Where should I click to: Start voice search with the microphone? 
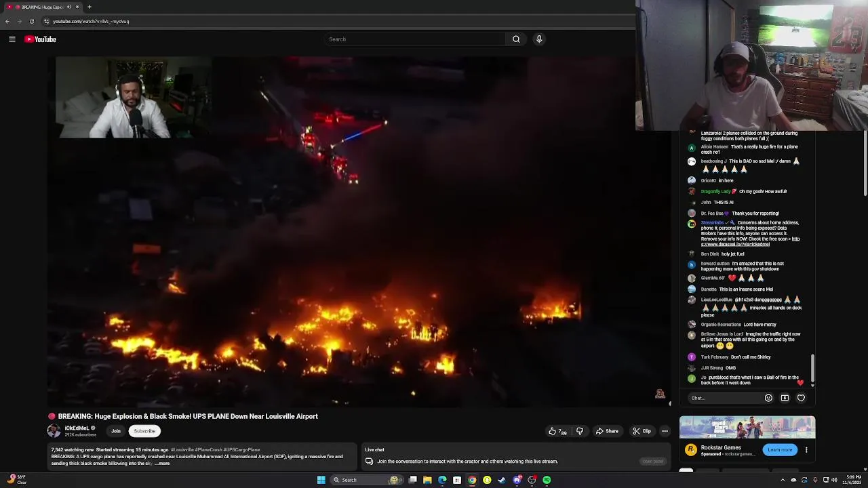pos(539,39)
